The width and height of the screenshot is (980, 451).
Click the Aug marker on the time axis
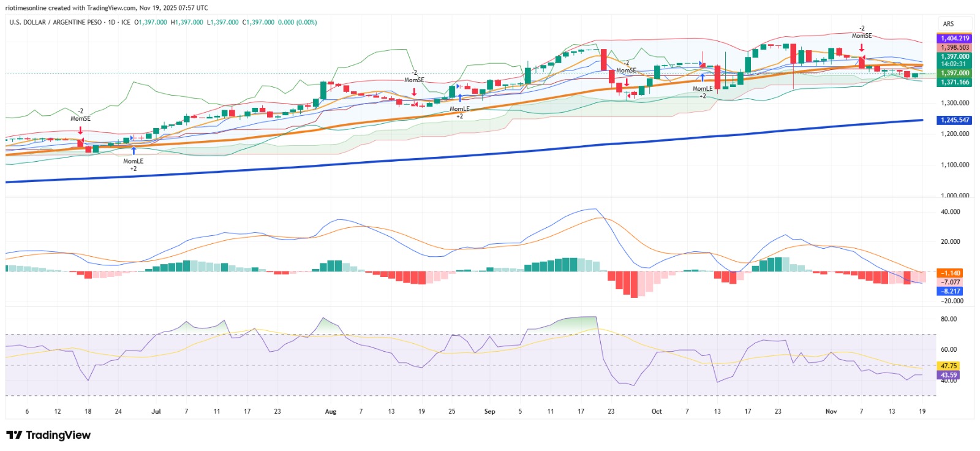pos(331,412)
